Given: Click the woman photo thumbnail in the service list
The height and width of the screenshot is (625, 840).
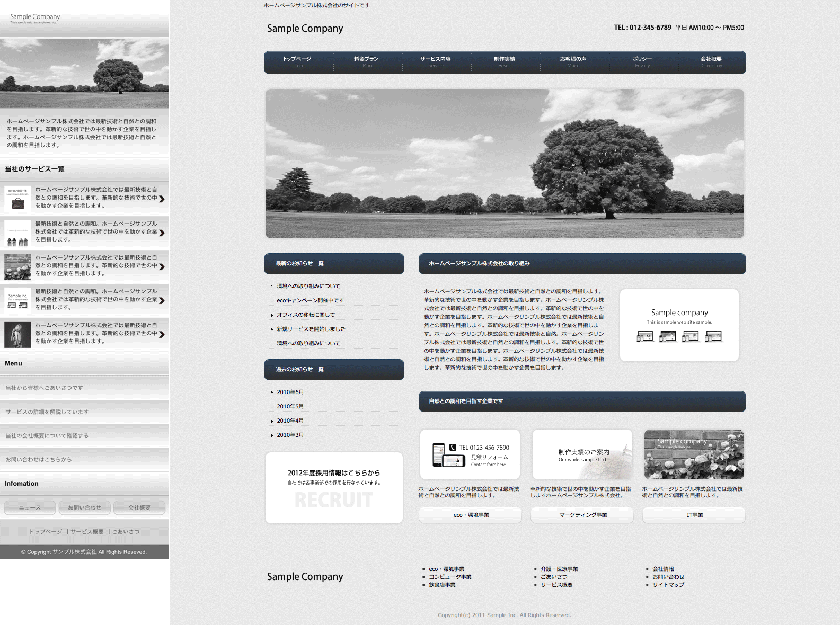Looking at the screenshot, I should pyautogui.click(x=17, y=334).
